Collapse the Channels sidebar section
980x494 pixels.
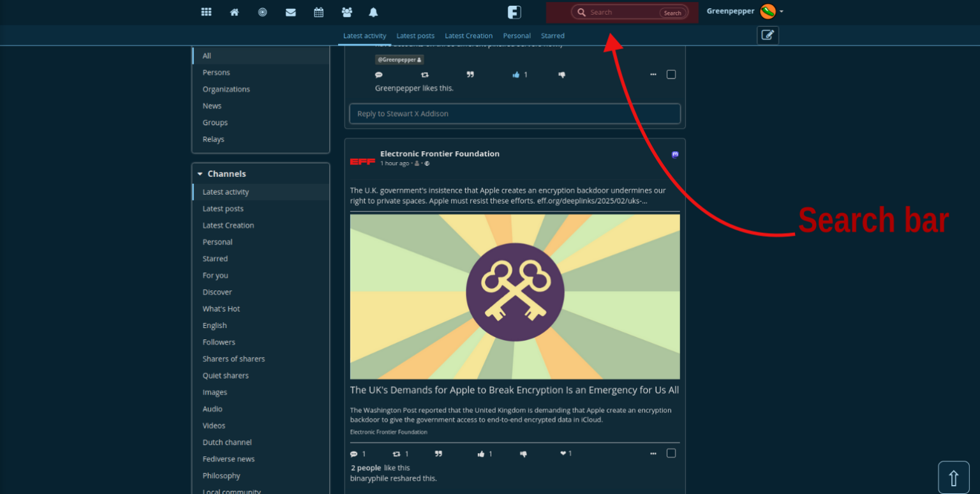200,173
